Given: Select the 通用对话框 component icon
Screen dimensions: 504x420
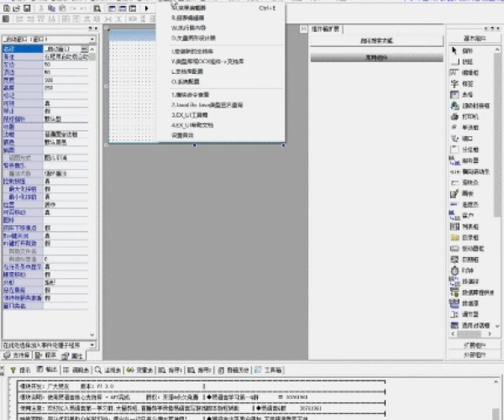Looking at the screenshot, I should point(454,325).
